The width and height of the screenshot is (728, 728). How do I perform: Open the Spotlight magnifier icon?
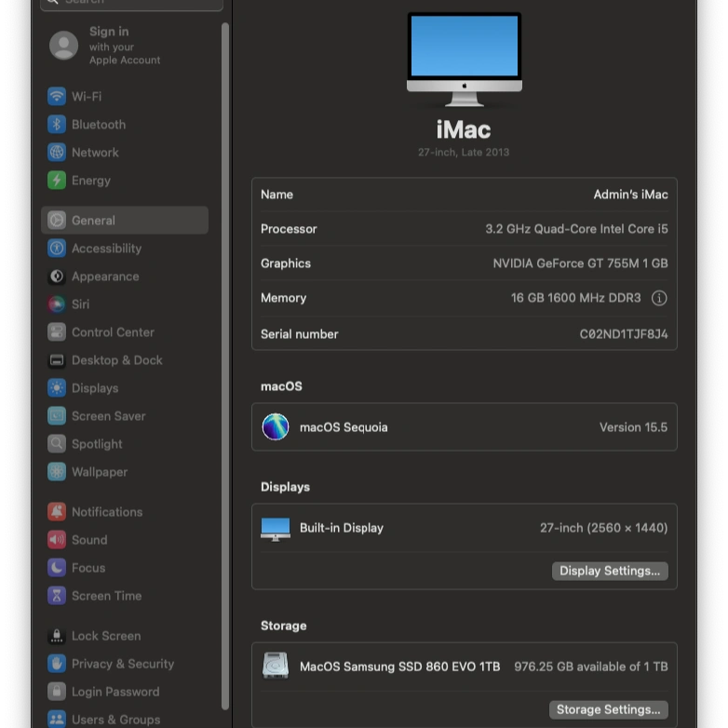pyautogui.click(x=57, y=444)
